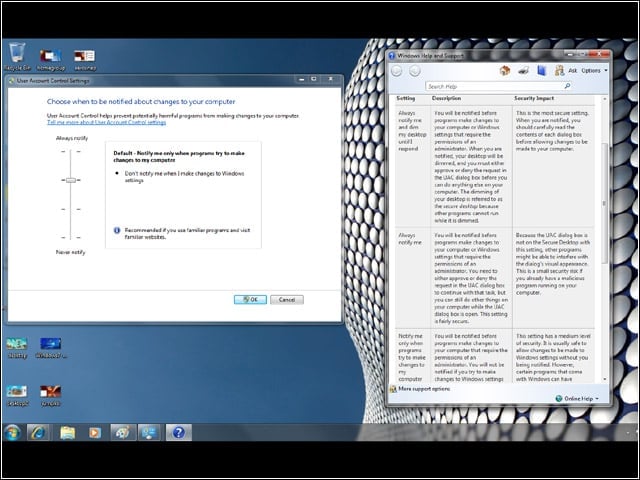Click the Ask people icon in Help toolbar
The width and height of the screenshot is (640, 480).
coord(559,71)
